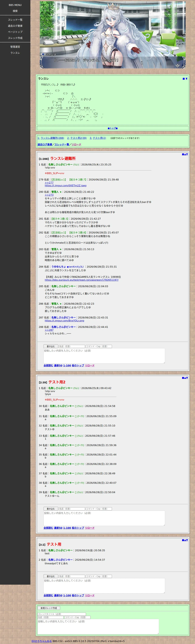Select ページトップ in the sidebar

[15, 32]
